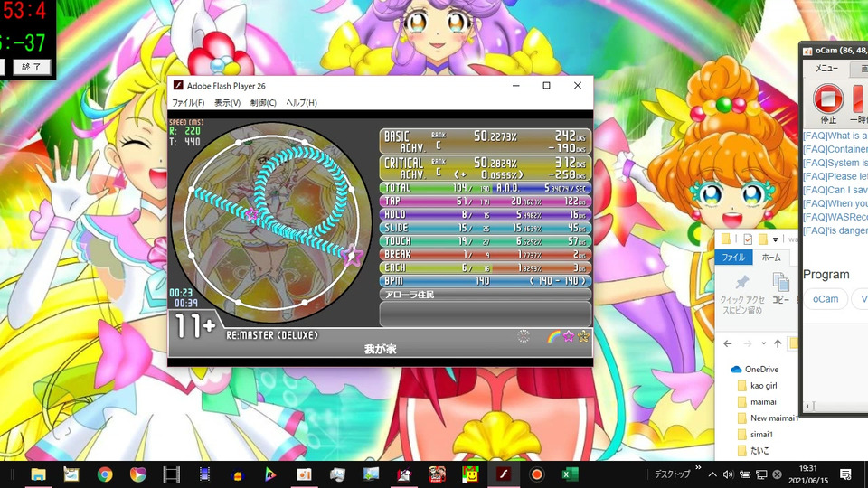
Task: Open the [FAQ]'is danger link
Action: (x=835, y=230)
